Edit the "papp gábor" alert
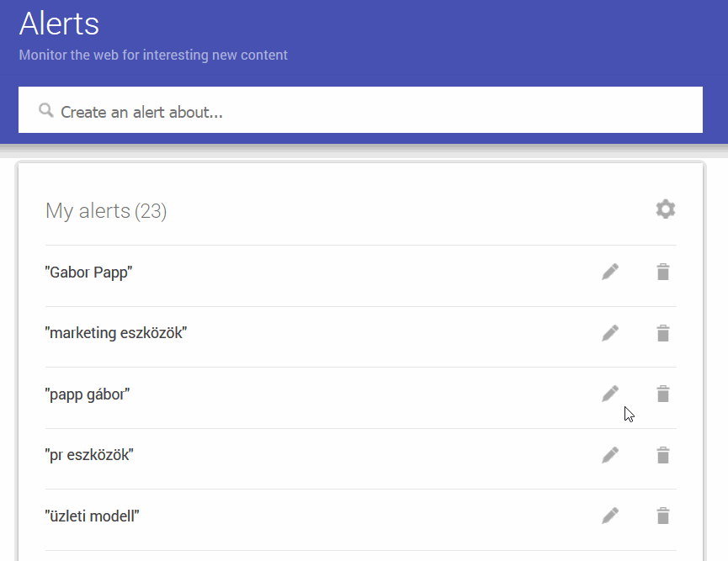728x561 pixels. [610, 394]
